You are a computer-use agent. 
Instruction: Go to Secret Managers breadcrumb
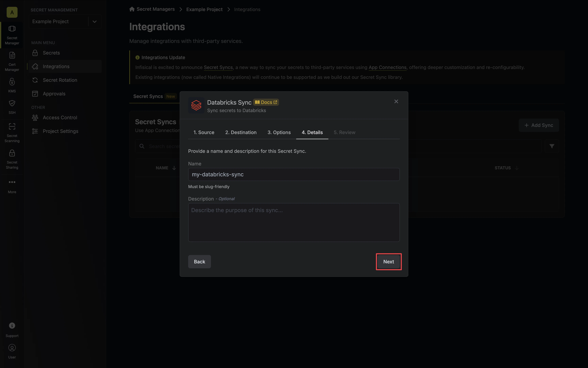point(156,9)
